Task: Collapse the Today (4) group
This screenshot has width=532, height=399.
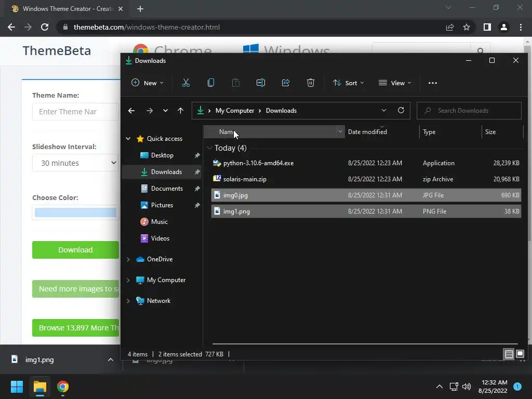Action: (209, 148)
